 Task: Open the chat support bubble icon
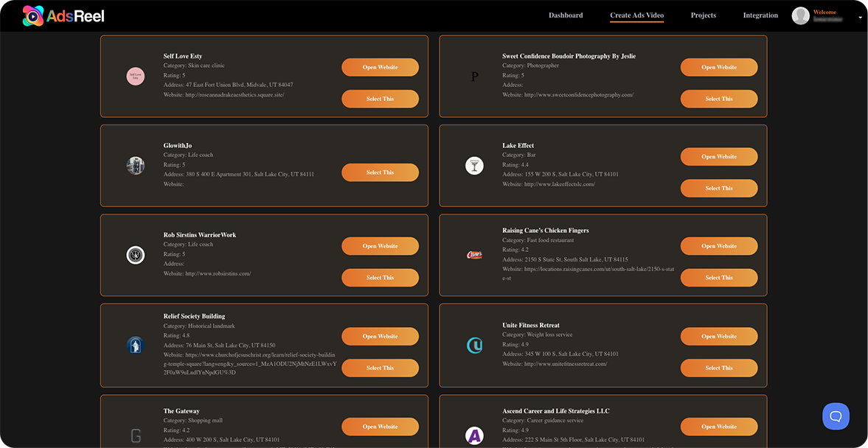pos(836,416)
